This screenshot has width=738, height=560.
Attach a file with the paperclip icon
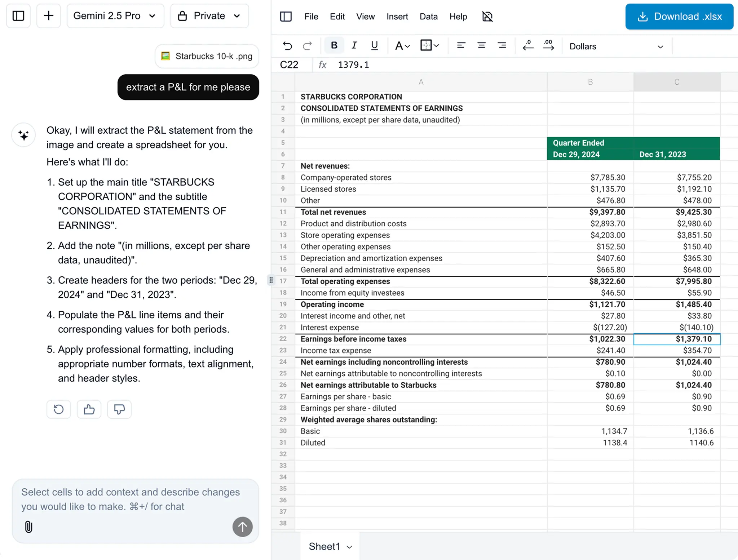pyautogui.click(x=28, y=527)
